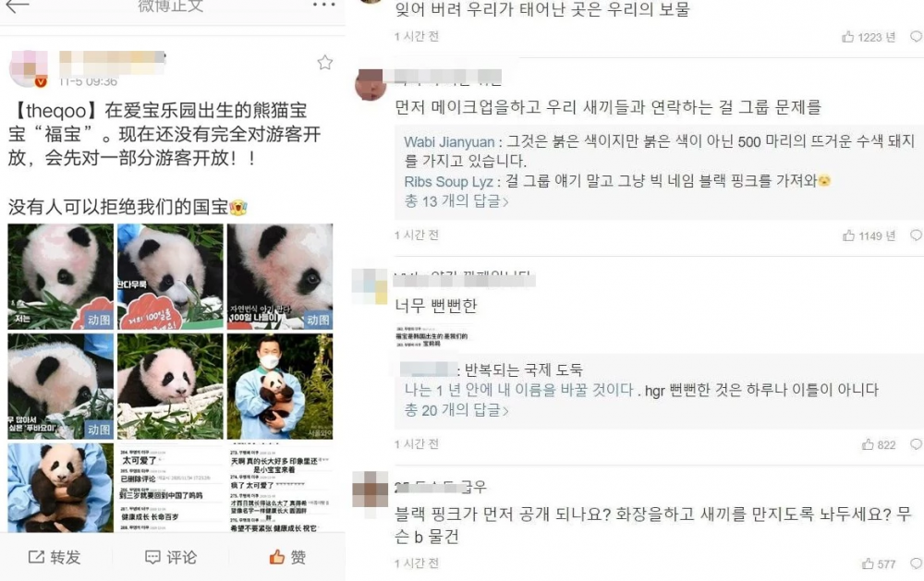Open the three-dot more options menu
924x581 pixels.
point(323,5)
